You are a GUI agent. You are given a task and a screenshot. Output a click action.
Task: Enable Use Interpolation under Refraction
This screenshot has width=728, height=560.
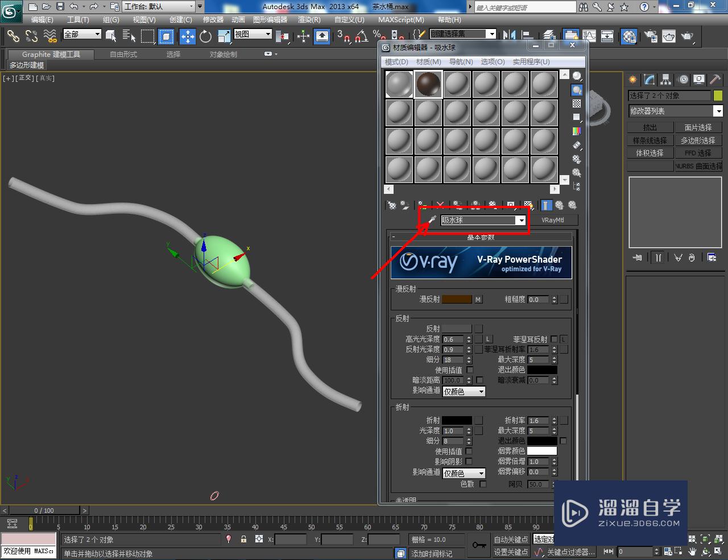coord(469,451)
